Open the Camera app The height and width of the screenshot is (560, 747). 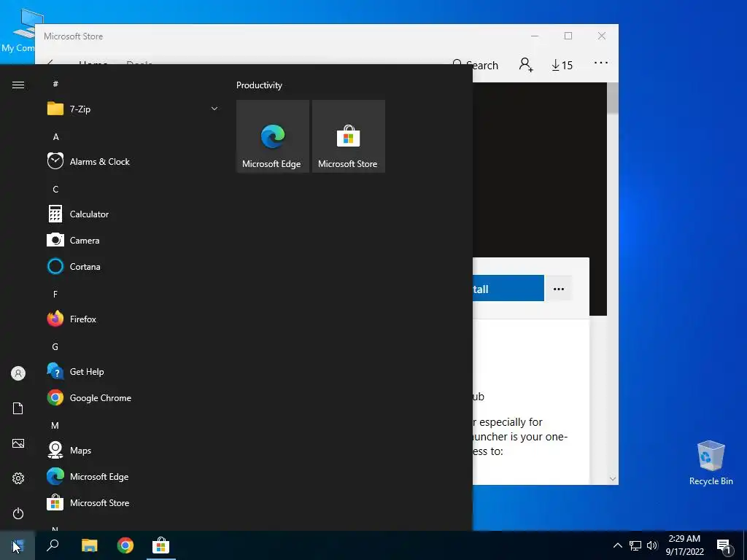pyautogui.click(x=133, y=241)
